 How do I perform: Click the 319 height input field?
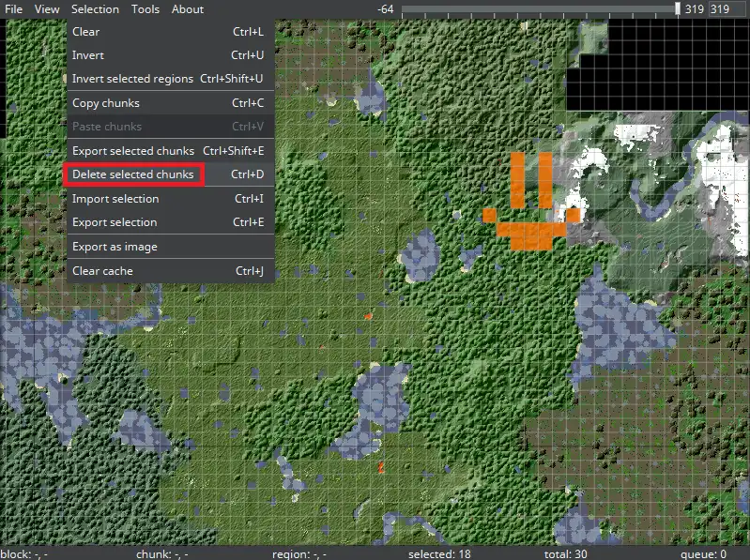pos(727,9)
